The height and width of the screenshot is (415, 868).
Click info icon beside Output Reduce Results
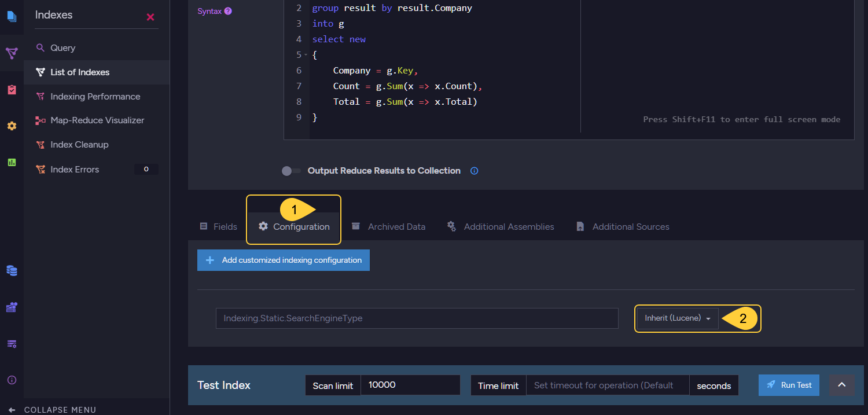tap(475, 171)
